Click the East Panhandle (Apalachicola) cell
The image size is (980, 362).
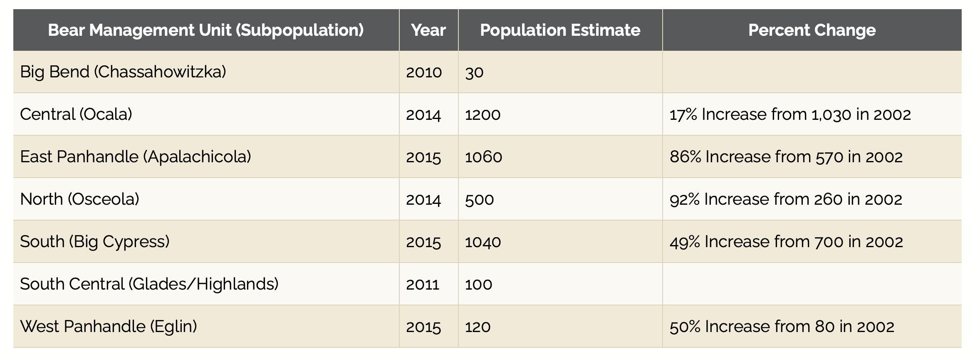pyautogui.click(x=136, y=157)
